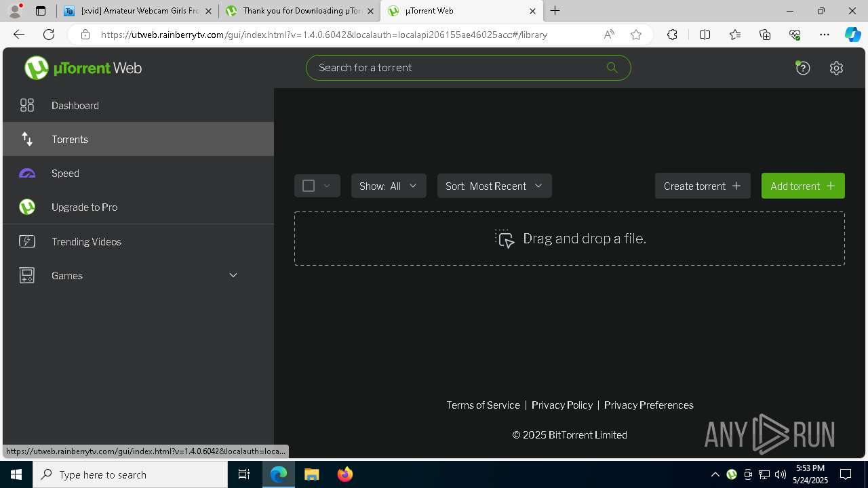Click the Drag and drop a file area
The width and height of the screenshot is (868, 488).
570,239
